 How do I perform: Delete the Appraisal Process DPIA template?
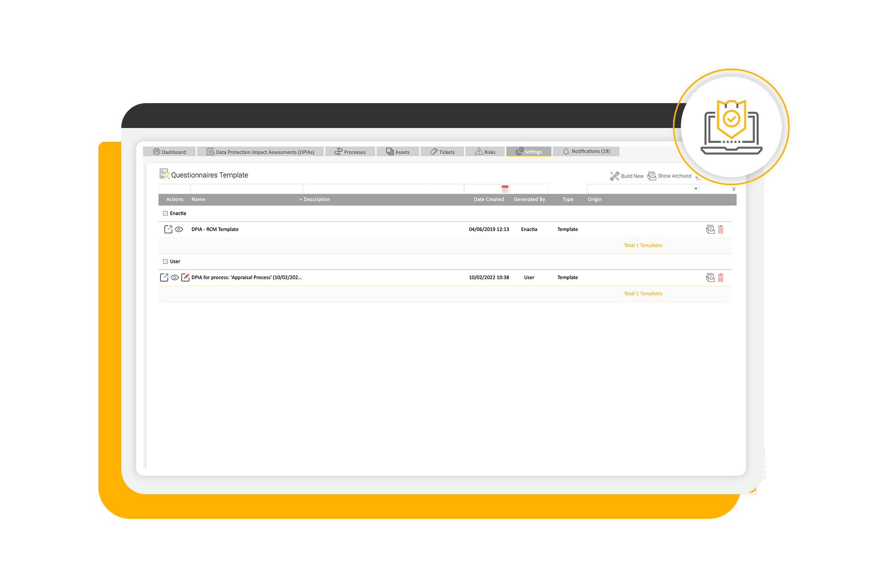tap(721, 278)
